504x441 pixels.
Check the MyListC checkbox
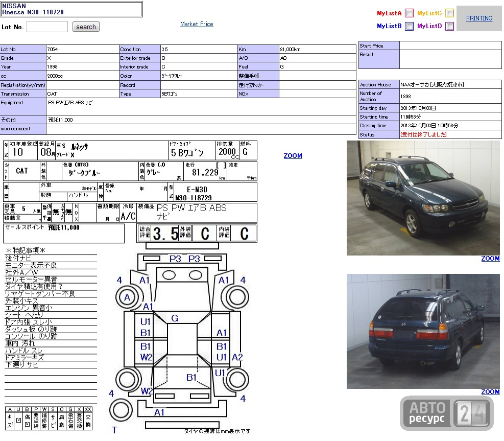[450, 13]
